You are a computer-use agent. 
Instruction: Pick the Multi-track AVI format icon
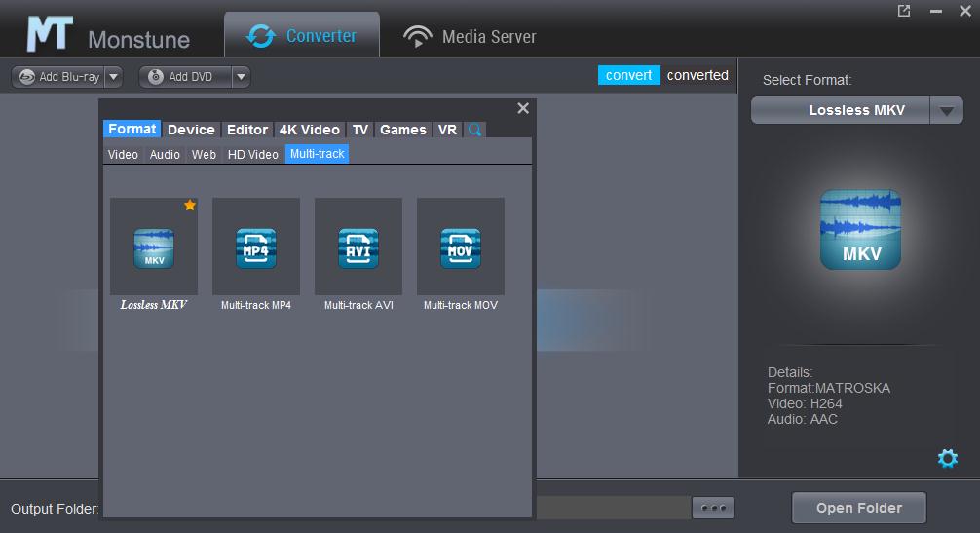(358, 247)
